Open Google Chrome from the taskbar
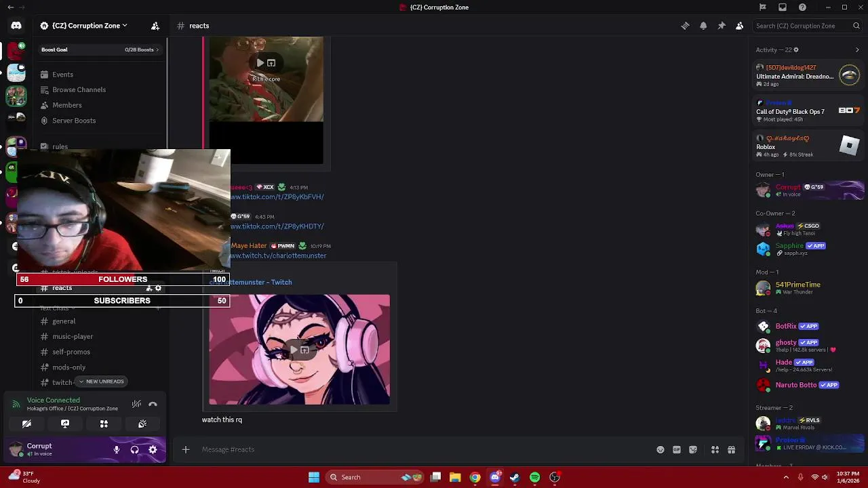 475,477
